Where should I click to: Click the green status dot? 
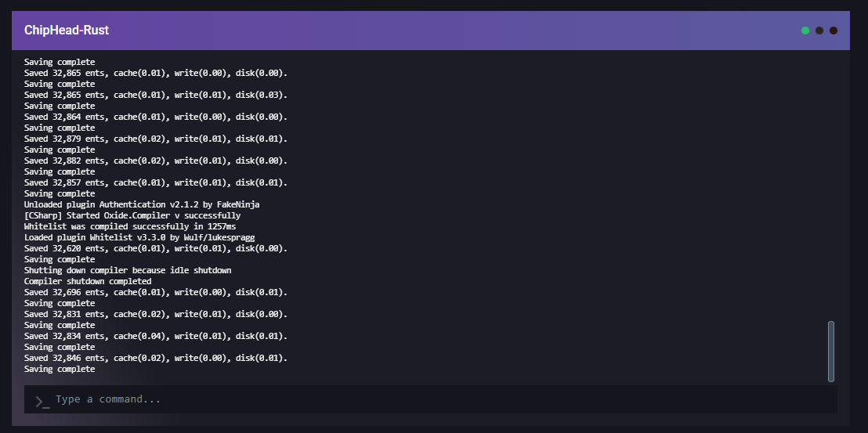click(x=805, y=31)
